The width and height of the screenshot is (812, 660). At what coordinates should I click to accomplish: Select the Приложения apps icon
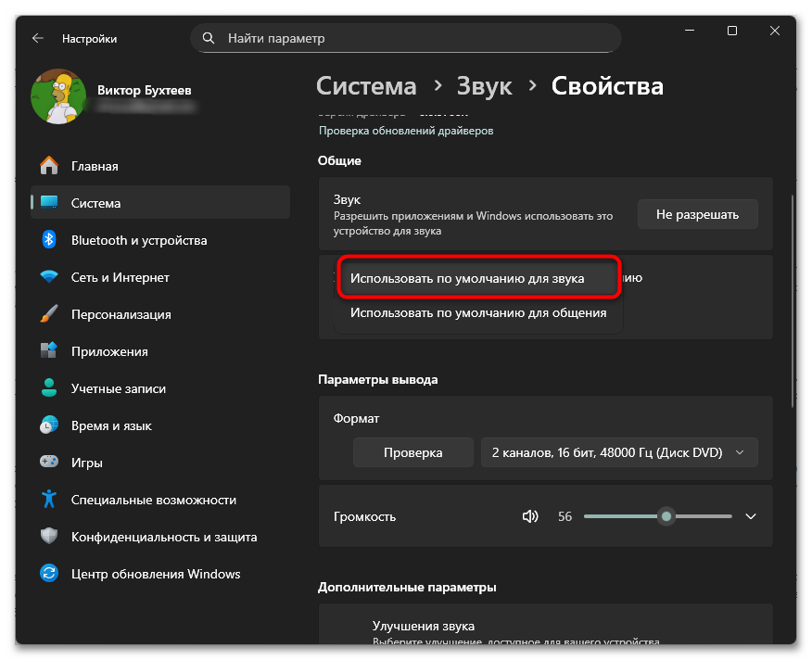pyautogui.click(x=50, y=351)
